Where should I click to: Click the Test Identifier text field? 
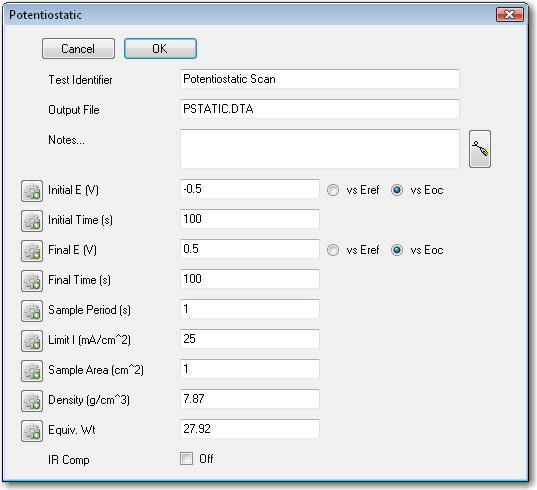[320, 79]
